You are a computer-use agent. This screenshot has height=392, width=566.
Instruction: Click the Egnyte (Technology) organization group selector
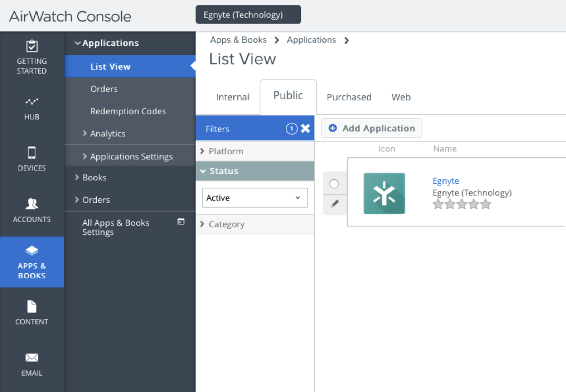click(248, 14)
